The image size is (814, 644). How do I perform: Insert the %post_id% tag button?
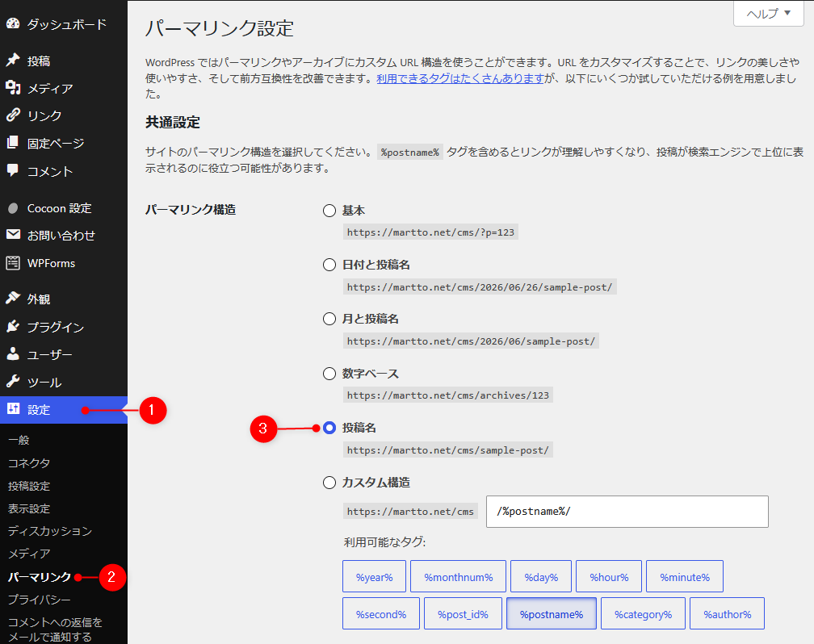tap(463, 614)
